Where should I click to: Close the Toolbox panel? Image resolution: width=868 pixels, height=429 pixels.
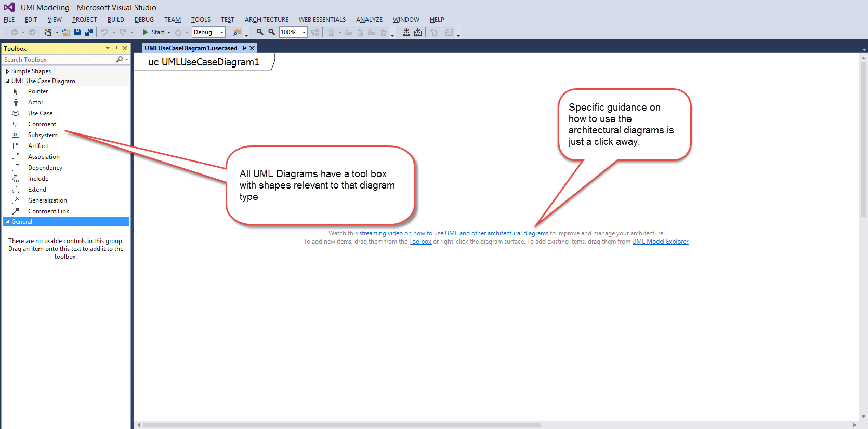click(x=125, y=48)
